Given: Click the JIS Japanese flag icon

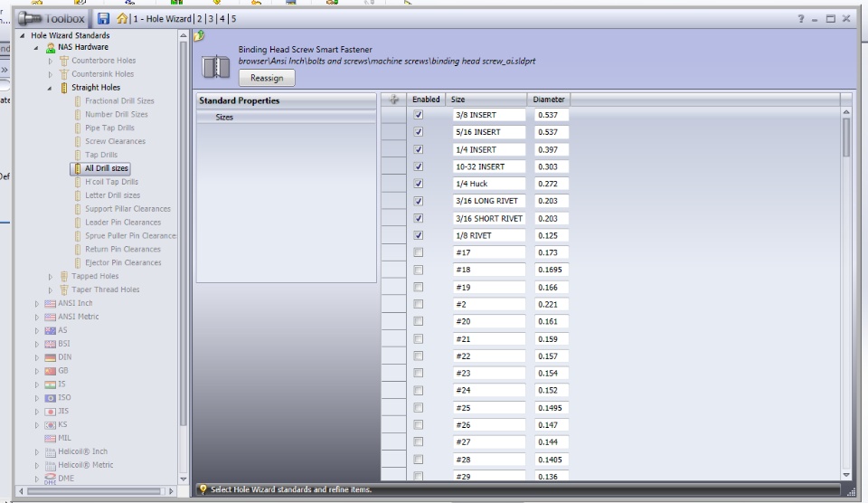Looking at the screenshot, I should (x=51, y=412).
